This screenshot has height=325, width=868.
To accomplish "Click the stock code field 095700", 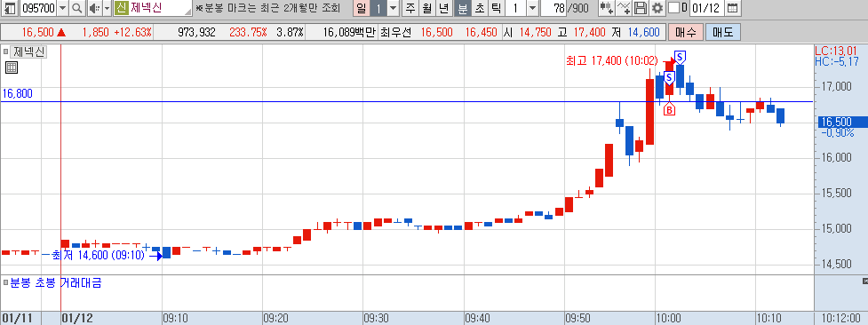I will (37, 8).
